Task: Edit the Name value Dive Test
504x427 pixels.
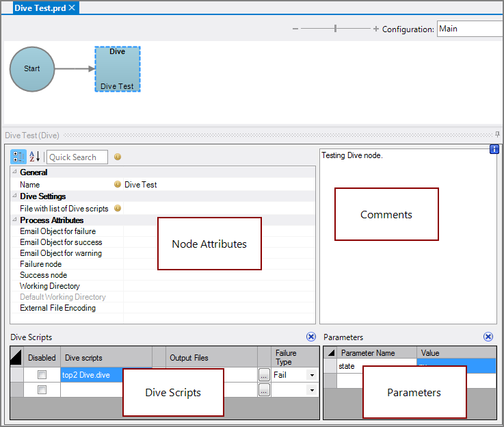Action: pos(219,185)
